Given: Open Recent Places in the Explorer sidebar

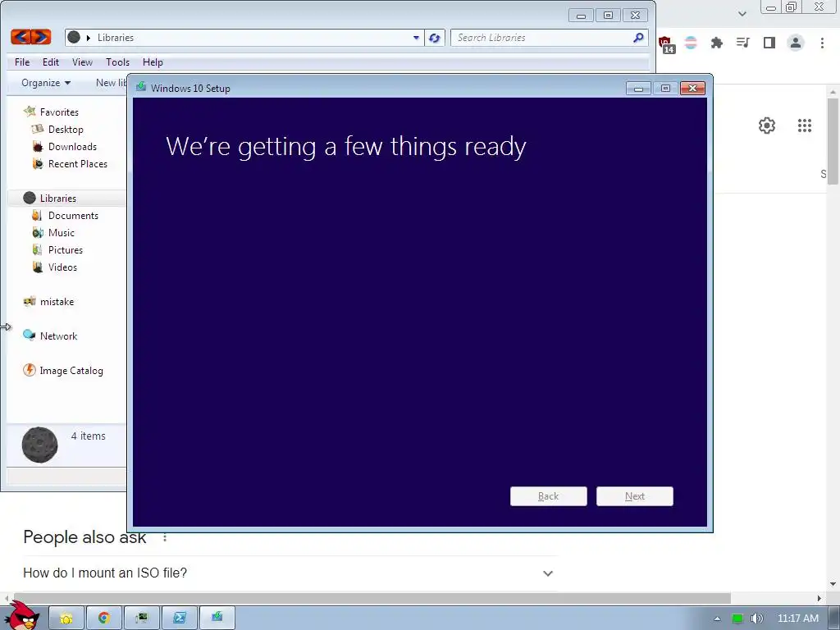Looking at the screenshot, I should tap(78, 163).
